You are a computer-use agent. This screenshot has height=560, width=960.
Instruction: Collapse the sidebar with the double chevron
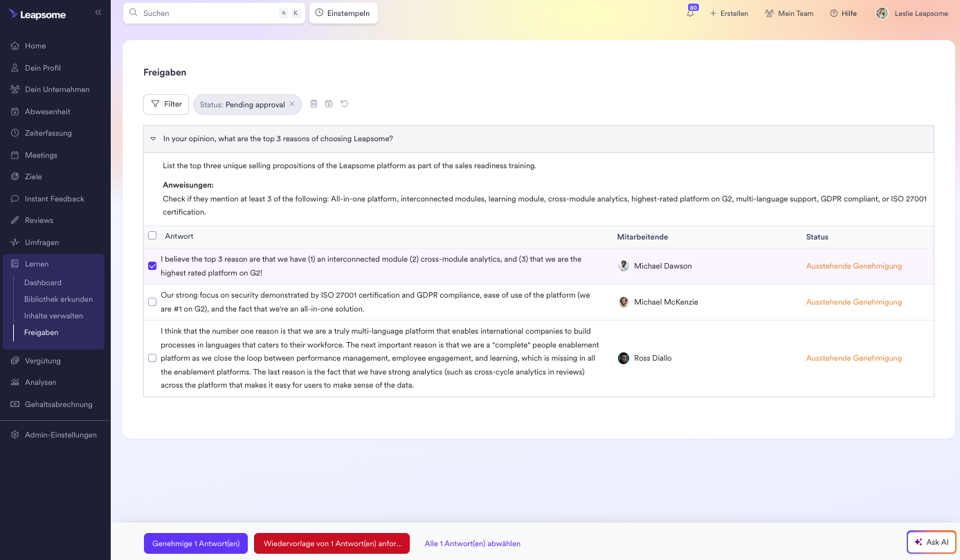(x=98, y=12)
